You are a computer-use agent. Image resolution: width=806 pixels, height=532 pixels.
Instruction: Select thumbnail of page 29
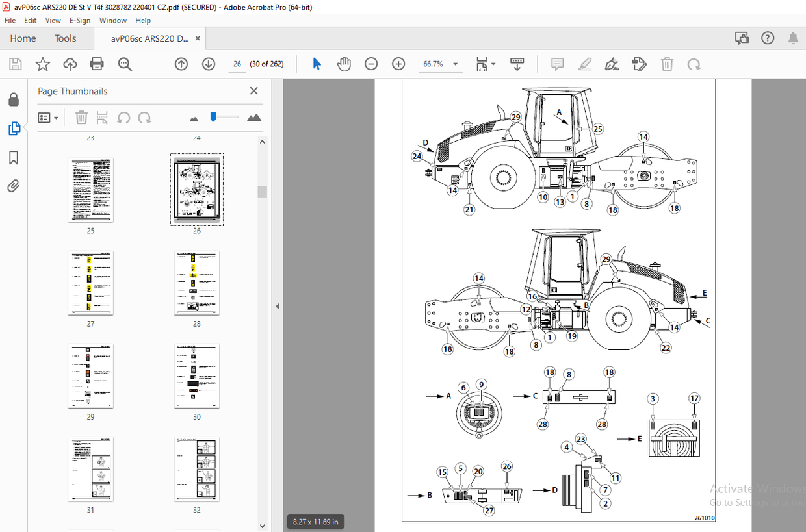[90, 375]
